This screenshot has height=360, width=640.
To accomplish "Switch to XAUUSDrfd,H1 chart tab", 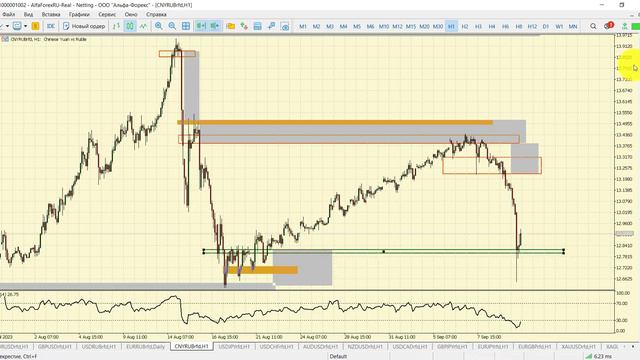I will 578,347.
